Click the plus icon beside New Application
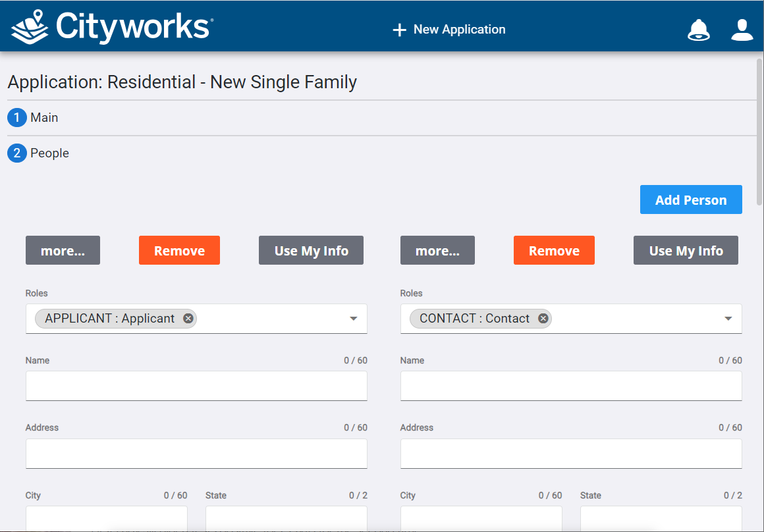764x532 pixels. 400,29
